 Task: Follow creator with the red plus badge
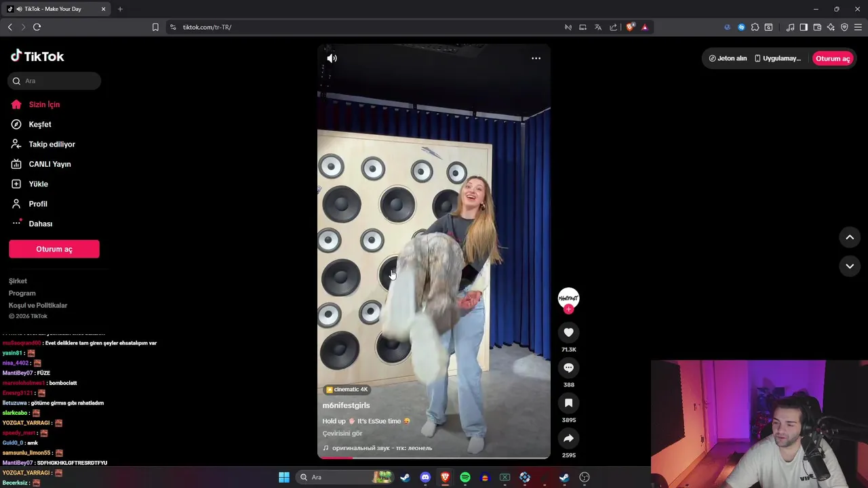tap(568, 309)
